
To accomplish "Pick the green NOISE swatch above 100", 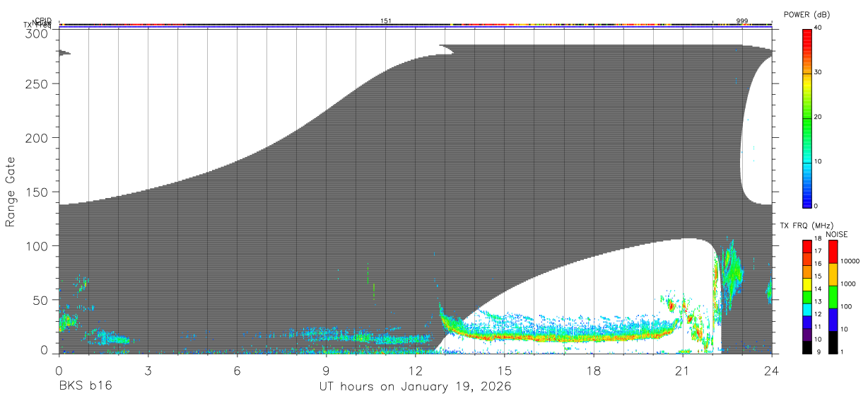I will click(x=833, y=297).
